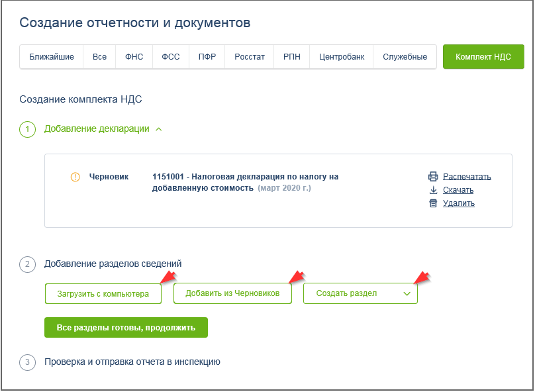The width and height of the screenshot is (535, 392).
Task: Click the printer icon next to Распечатать
Action: [x=433, y=176]
